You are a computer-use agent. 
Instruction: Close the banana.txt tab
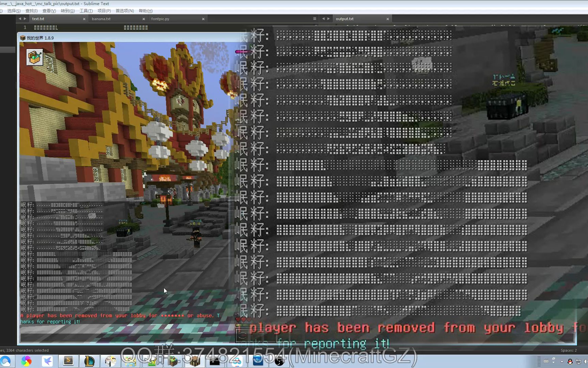point(144,19)
